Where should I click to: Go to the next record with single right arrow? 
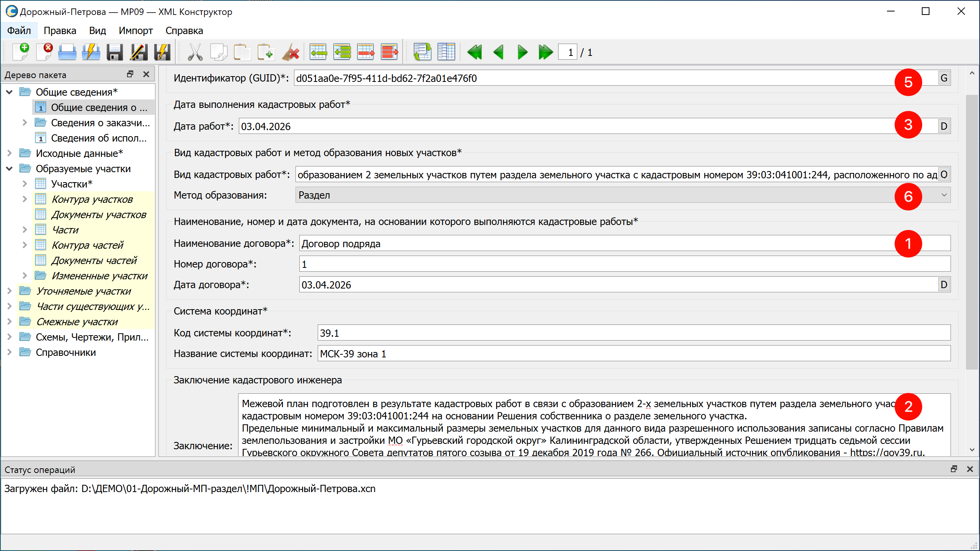click(x=522, y=52)
